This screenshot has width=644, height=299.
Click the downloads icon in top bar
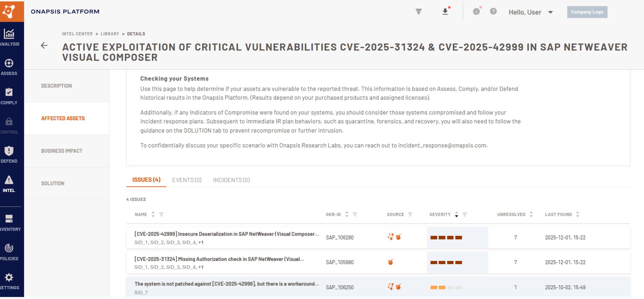(x=445, y=12)
